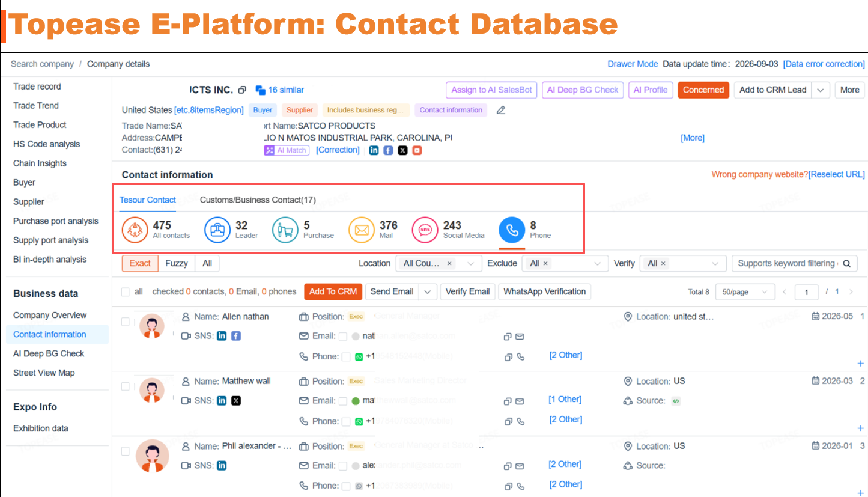Switch to Customs/Business Contact(17) tab

(x=258, y=200)
